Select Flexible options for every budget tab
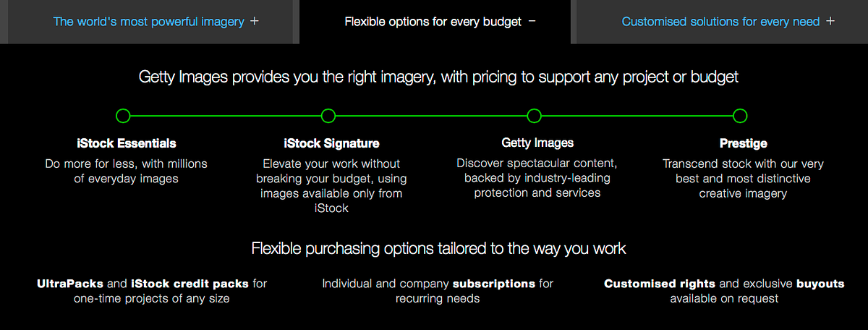 point(435,22)
